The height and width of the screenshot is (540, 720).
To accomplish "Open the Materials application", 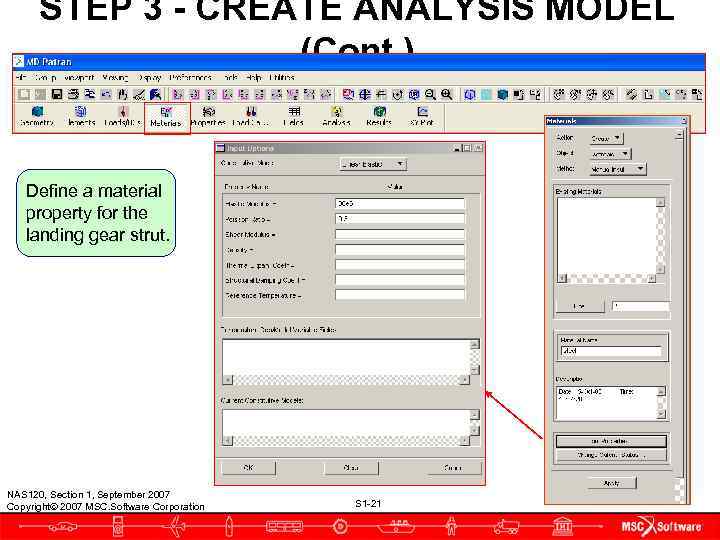I will (166, 117).
